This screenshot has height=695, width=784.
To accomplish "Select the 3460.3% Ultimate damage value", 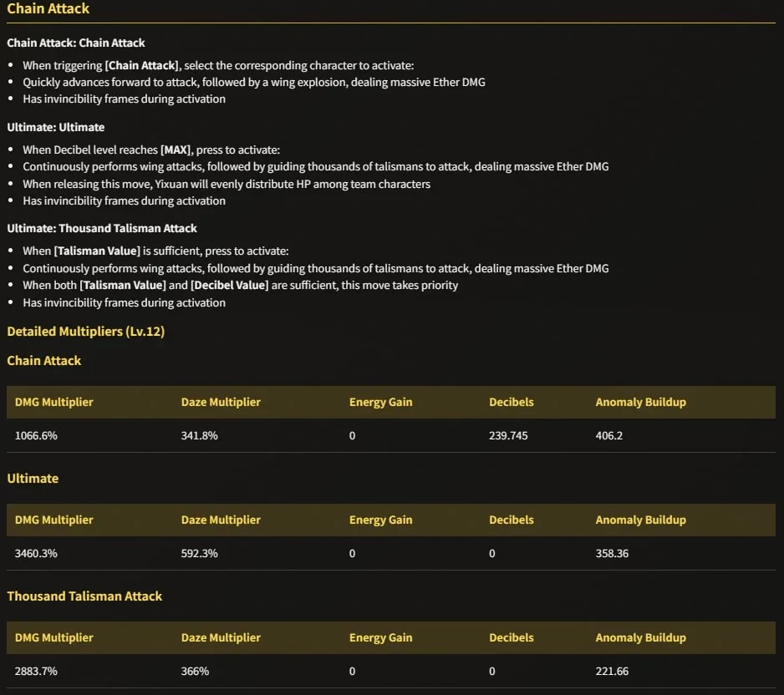I will click(36, 554).
